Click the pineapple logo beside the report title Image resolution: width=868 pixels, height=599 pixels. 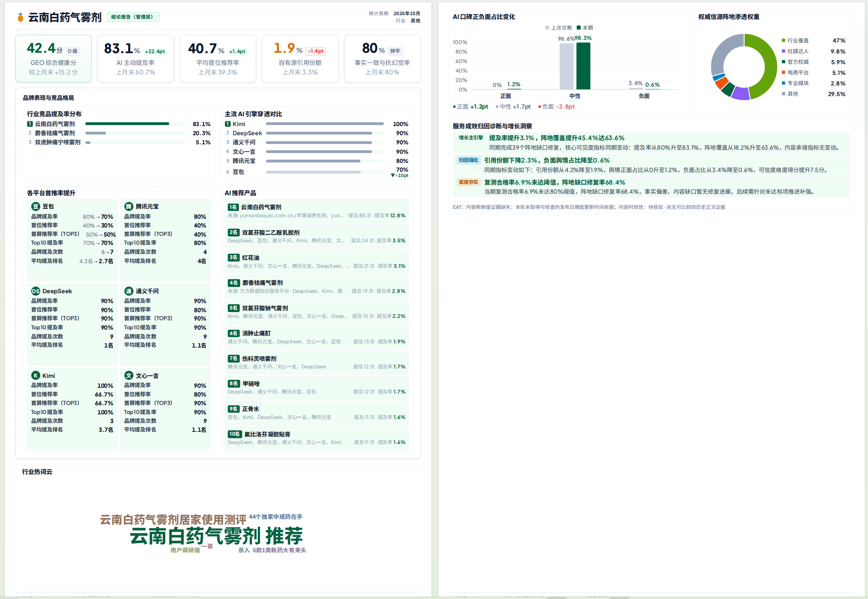tap(20, 17)
